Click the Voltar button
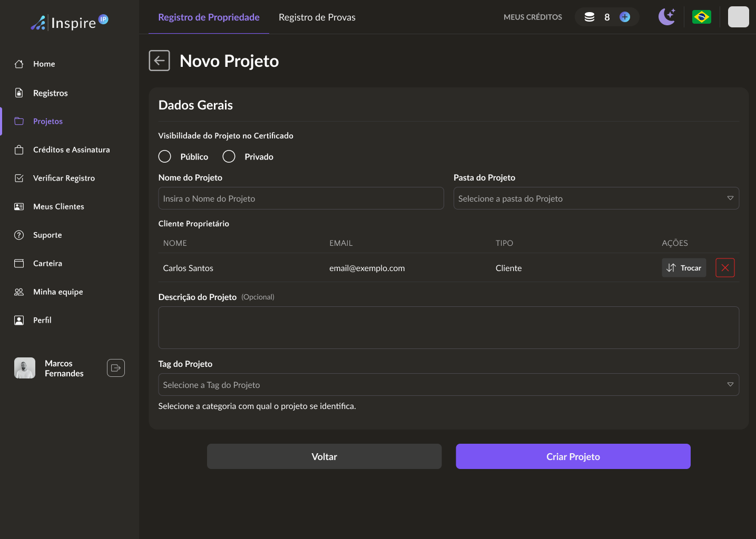 324,456
